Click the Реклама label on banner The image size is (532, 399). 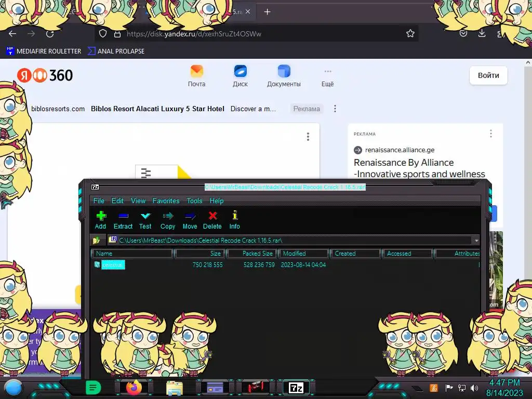point(307,109)
